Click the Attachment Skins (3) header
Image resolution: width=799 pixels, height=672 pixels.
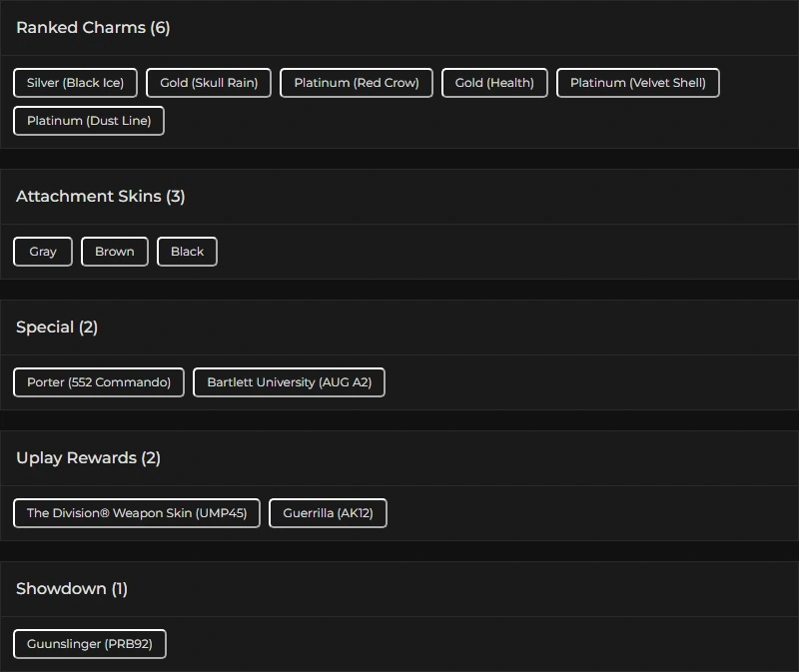click(100, 197)
